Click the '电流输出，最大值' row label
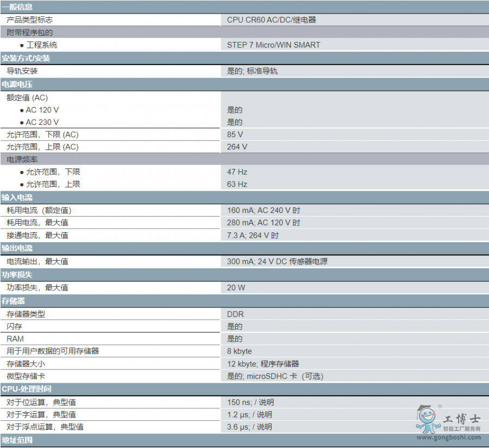 tap(37, 261)
